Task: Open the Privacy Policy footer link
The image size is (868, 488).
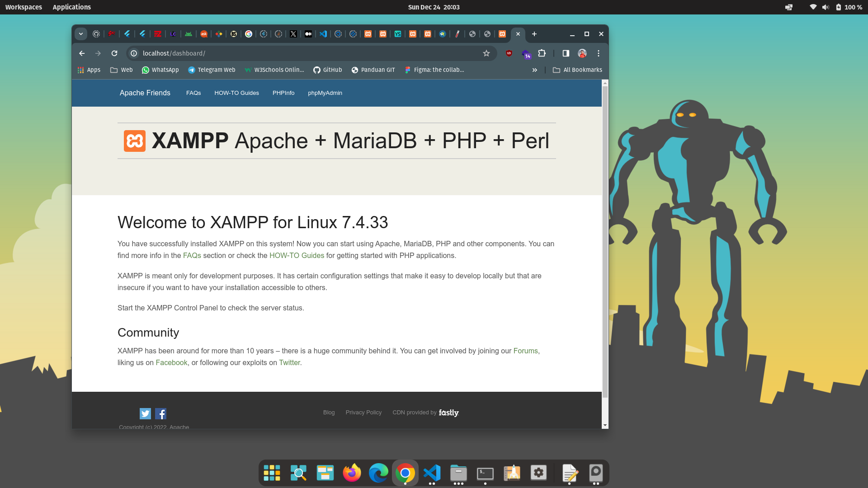Action: (363, 413)
